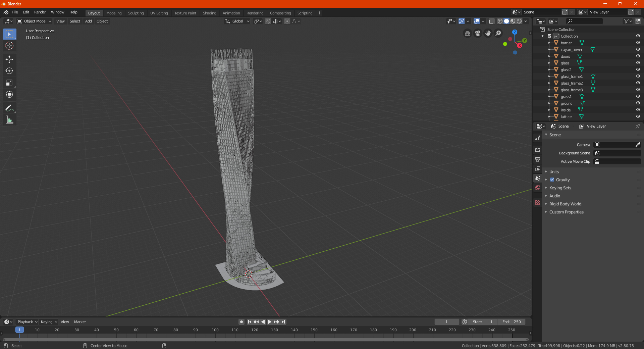Play the animation forward

270,322
